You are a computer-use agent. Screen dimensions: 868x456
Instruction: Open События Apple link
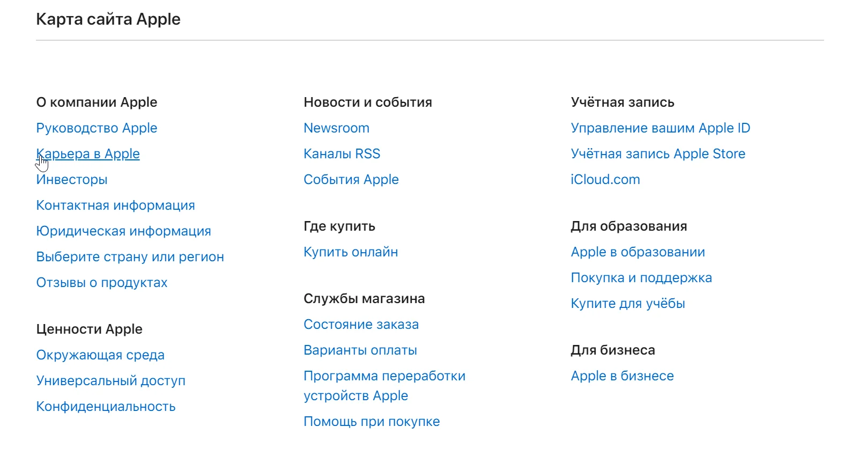tap(351, 180)
